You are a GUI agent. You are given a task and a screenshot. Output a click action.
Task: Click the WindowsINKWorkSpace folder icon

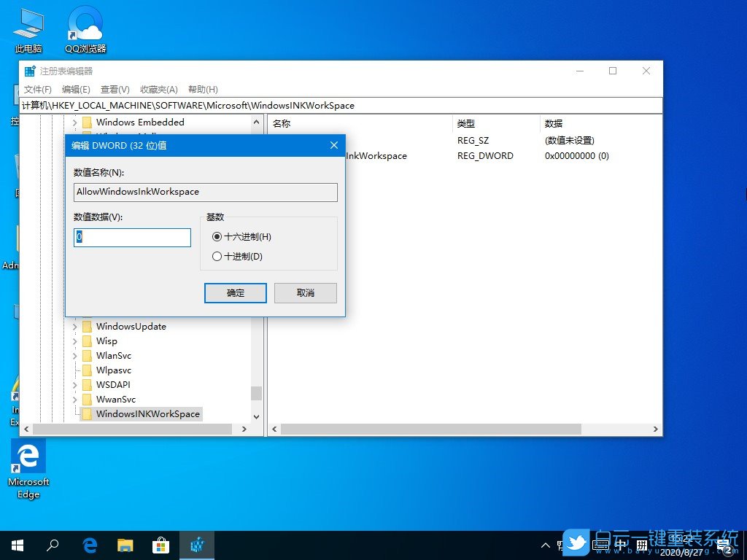click(88, 413)
